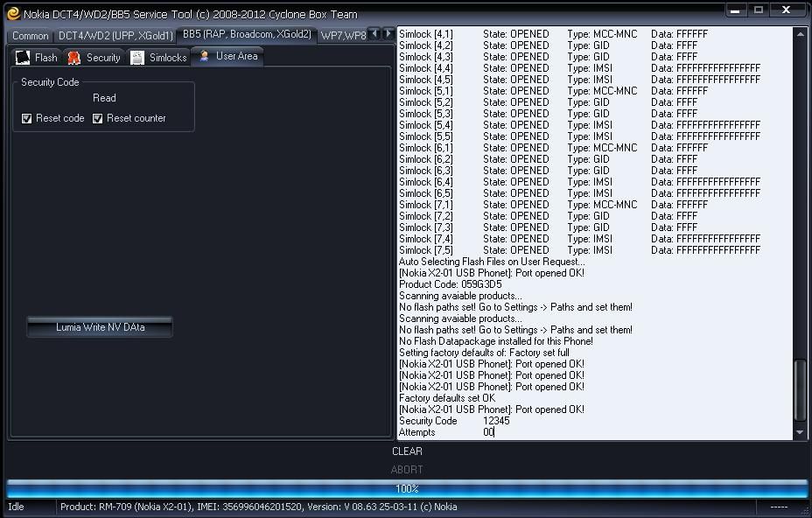
Task: Switch to the Common tab
Action: [x=31, y=36]
